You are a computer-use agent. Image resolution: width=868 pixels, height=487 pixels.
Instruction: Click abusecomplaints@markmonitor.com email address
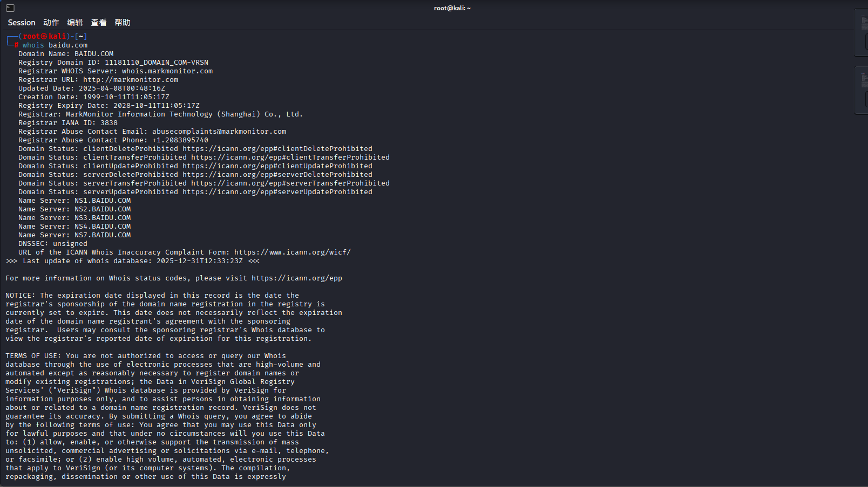tap(219, 132)
